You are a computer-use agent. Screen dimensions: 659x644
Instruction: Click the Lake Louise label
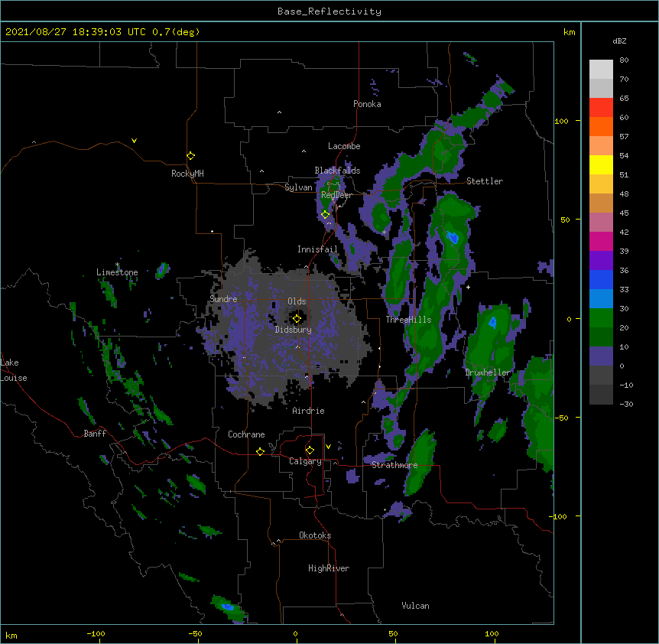pos(14,370)
